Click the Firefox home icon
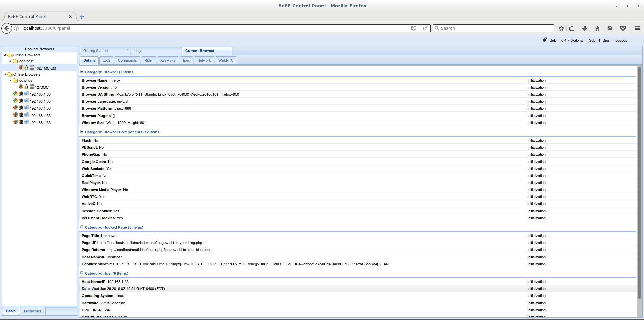Image resolution: width=644 pixels, height=320 pixels. (x=597, y=28)
